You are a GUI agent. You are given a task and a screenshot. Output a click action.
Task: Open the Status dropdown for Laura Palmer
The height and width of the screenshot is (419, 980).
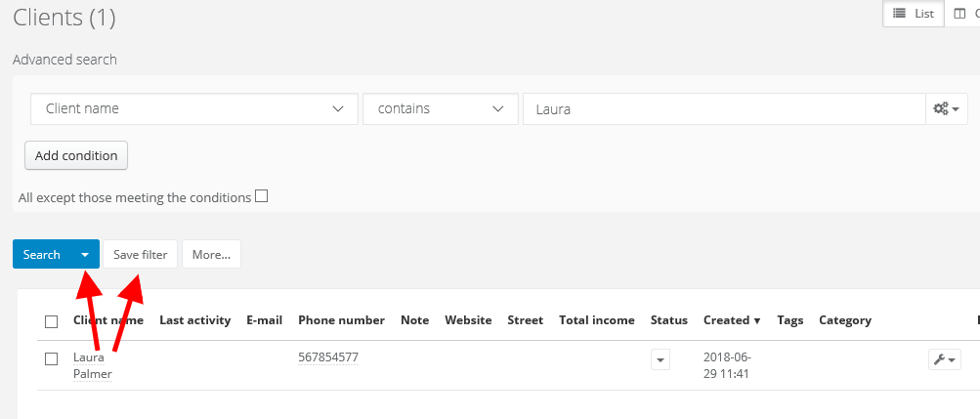(661, 359)
